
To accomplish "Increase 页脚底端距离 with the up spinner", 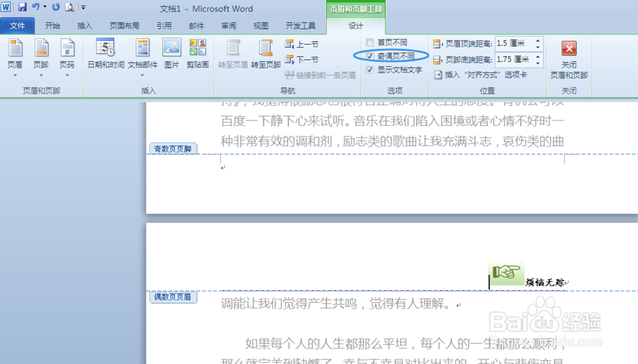I will pos(538,57).
